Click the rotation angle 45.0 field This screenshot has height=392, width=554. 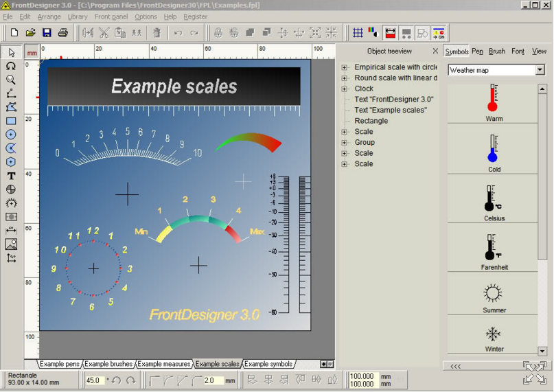94,380
